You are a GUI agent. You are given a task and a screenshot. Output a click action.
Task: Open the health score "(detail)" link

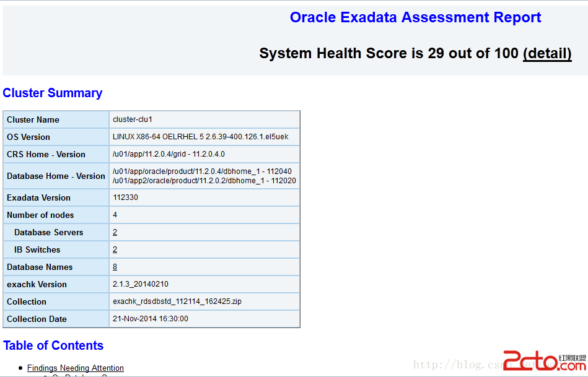pyautogui.click(x=547, y=54)
